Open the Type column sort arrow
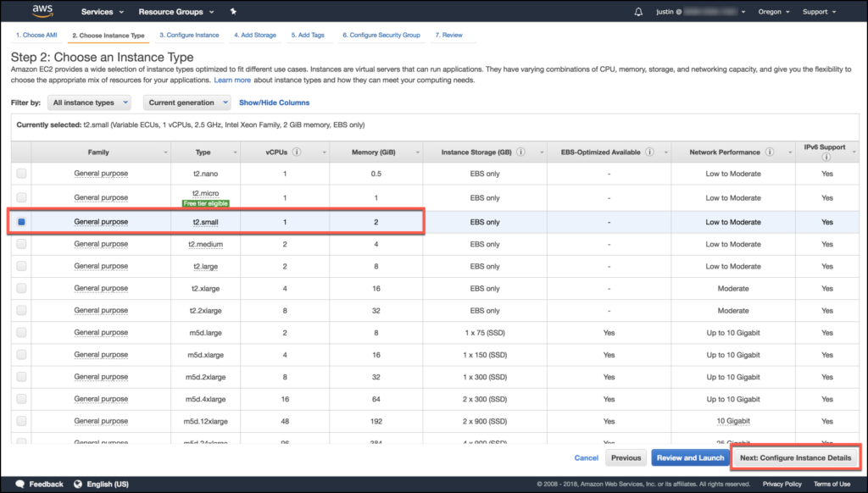The image size is (868, 493). (236, 152)
